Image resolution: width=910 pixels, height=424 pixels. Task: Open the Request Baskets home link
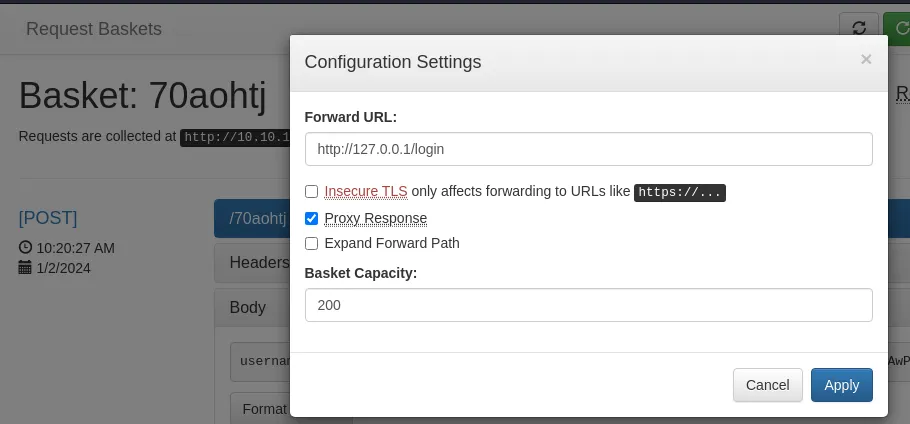tap(94, 28)
